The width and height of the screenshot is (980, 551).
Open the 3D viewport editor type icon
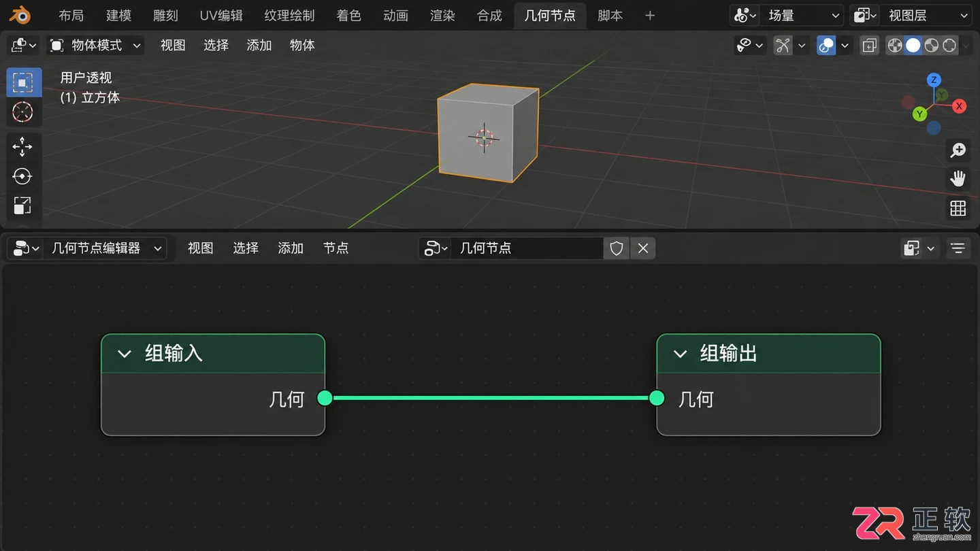(23, 45)
